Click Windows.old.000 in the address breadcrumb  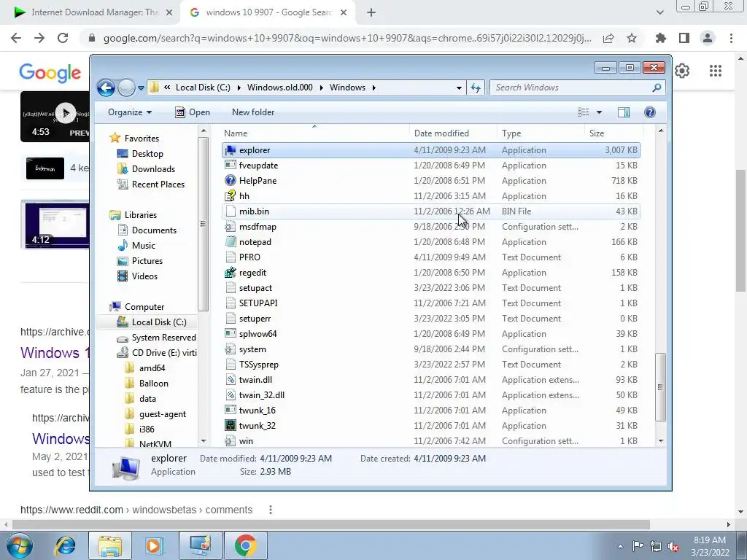pos(279,87)
